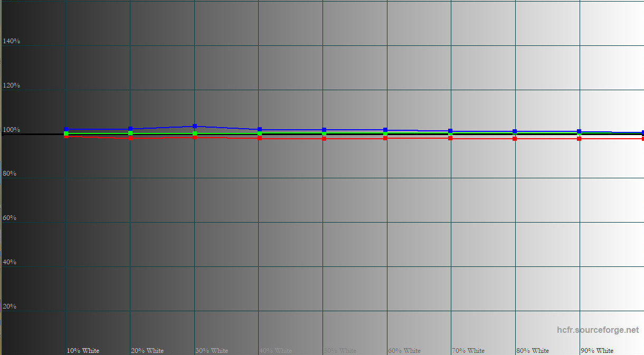Click the 60% y-axis label

(x=10, y=218)
